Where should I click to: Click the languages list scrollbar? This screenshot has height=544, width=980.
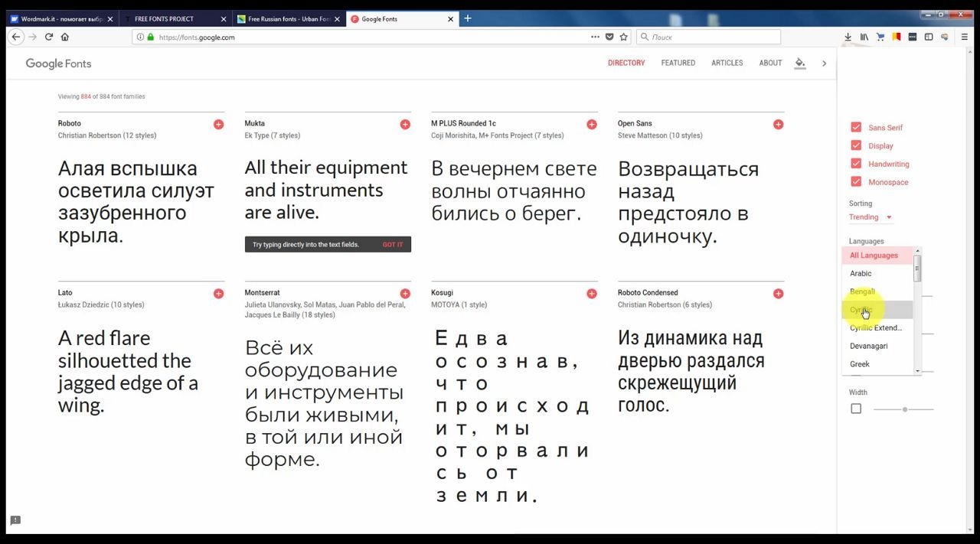917,268
